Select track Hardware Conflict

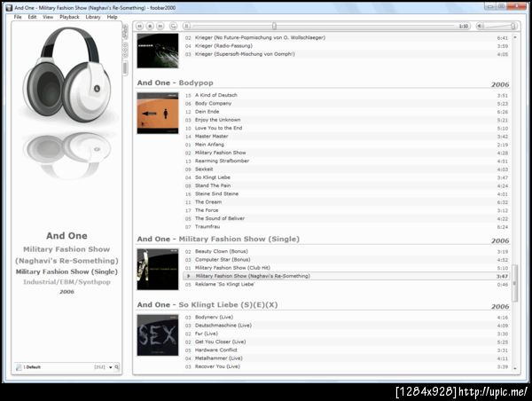tap(346, 350)
